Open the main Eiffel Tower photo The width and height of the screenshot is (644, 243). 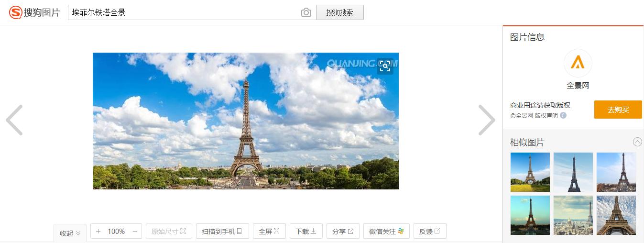[x=246, y=121]
